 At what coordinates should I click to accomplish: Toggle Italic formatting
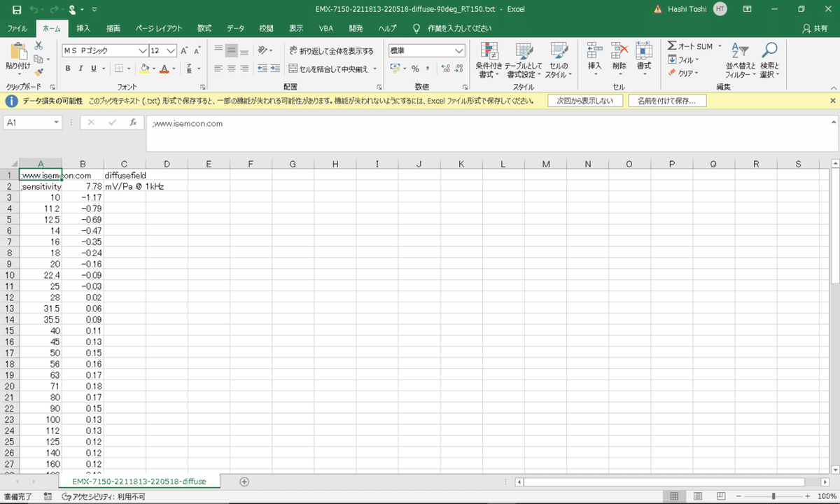(80, 69)
